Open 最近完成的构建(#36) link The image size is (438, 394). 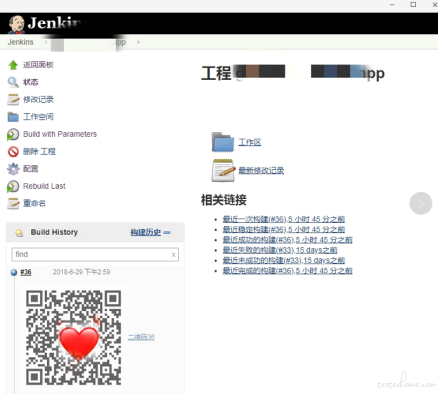288,271
